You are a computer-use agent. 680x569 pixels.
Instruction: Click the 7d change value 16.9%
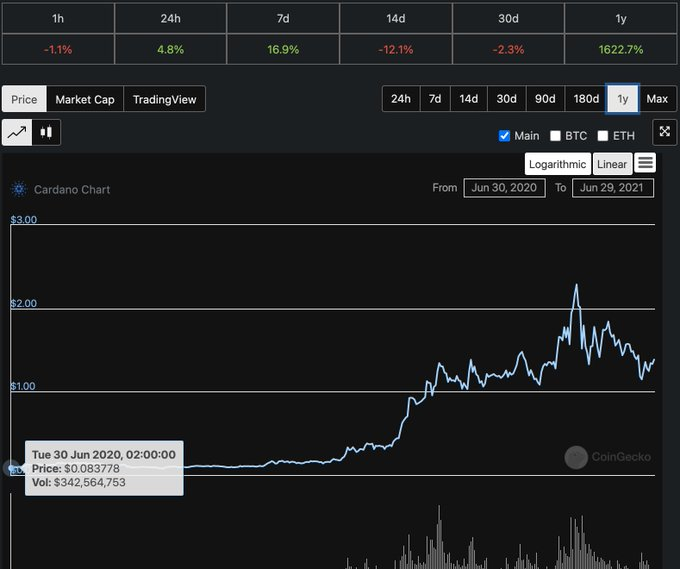click(283, 49)
